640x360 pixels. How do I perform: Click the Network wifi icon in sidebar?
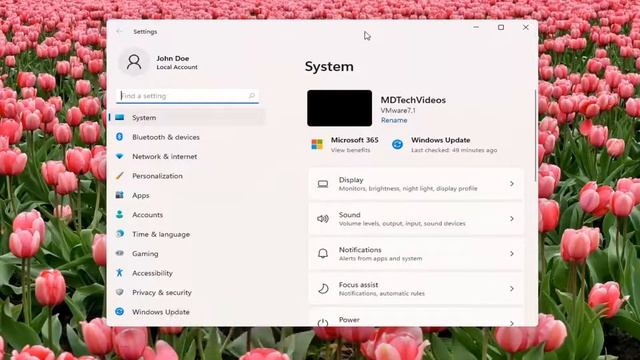tap(120, 156)
